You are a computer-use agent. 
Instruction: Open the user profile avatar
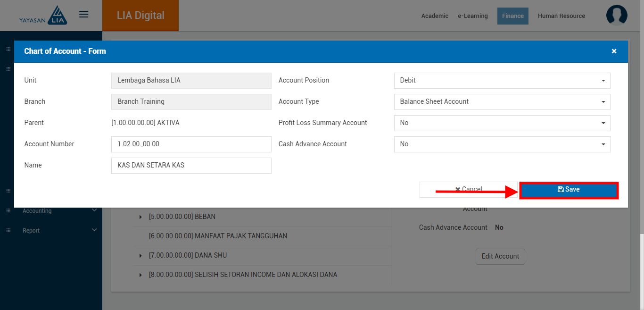[617, 15]
